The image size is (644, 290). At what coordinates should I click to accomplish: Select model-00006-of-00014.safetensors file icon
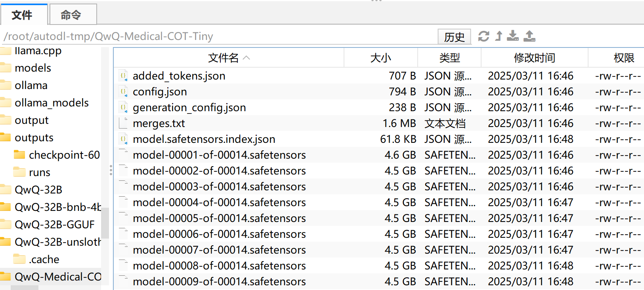[123, 234]
